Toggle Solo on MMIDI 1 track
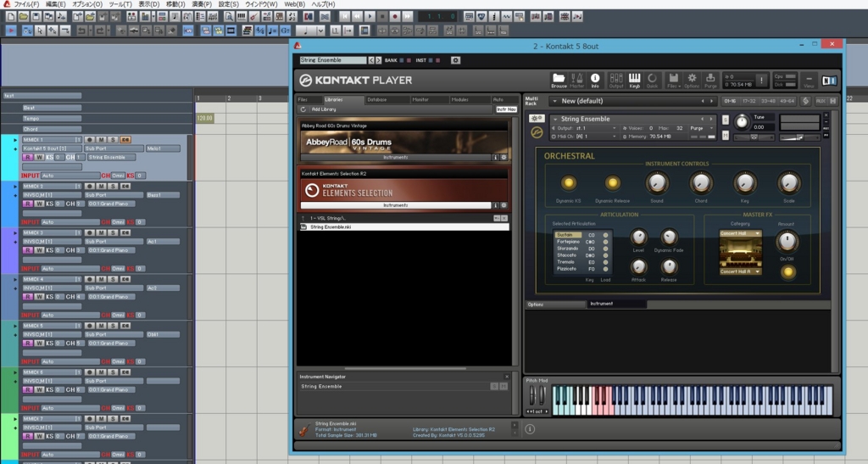Image resolution: width=868 pixels, height=464 pixels. pyautogui.click(x=113, y=139)
